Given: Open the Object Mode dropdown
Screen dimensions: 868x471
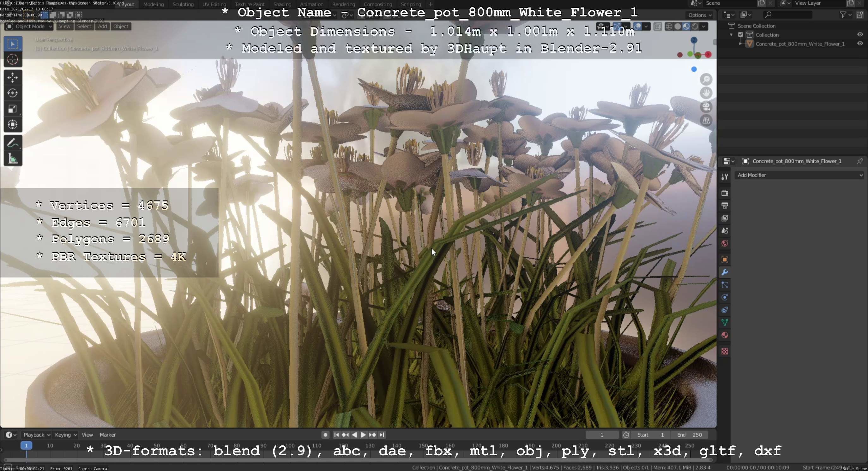Looking at the screenshot, I should [x=29, y=26].
